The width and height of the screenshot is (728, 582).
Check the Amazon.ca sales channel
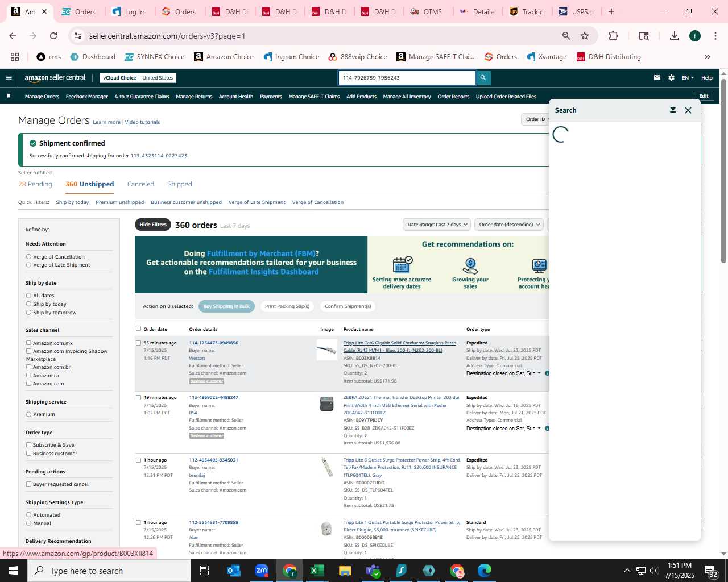(28, 376)
